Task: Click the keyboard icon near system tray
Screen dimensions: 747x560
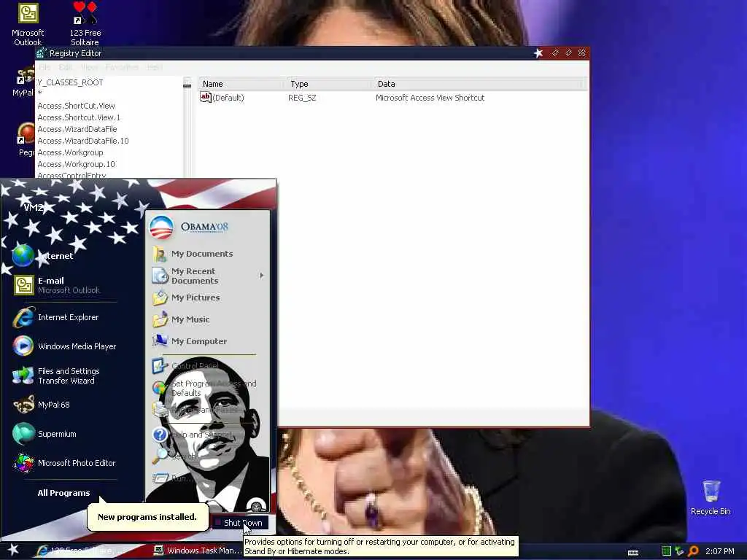Action: pos(633,553)
